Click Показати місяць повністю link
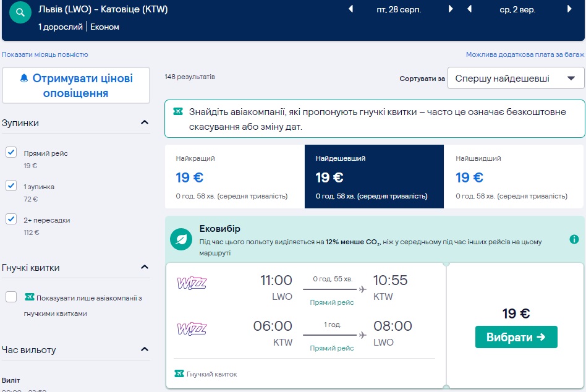586x392 pixels. pyautogui.click(x=45, y=54)
